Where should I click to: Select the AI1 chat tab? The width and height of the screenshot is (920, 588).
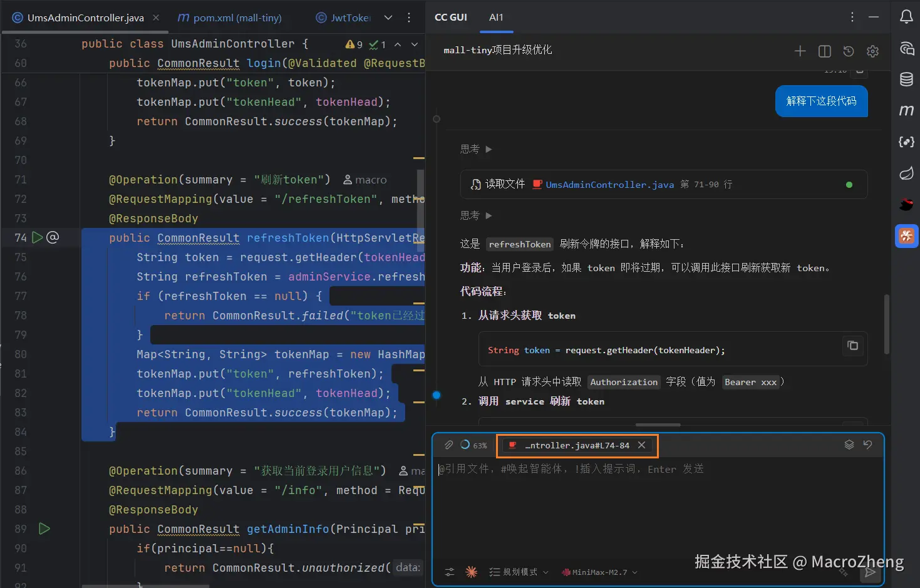pos(496,18)
